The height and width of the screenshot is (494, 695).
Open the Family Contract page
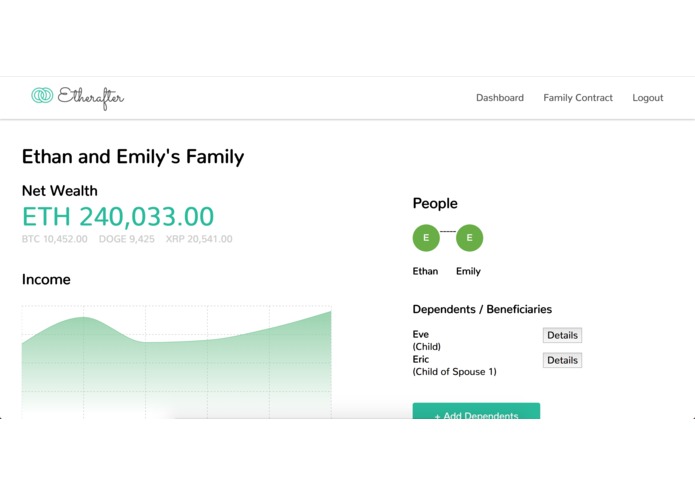click(578, 98)
